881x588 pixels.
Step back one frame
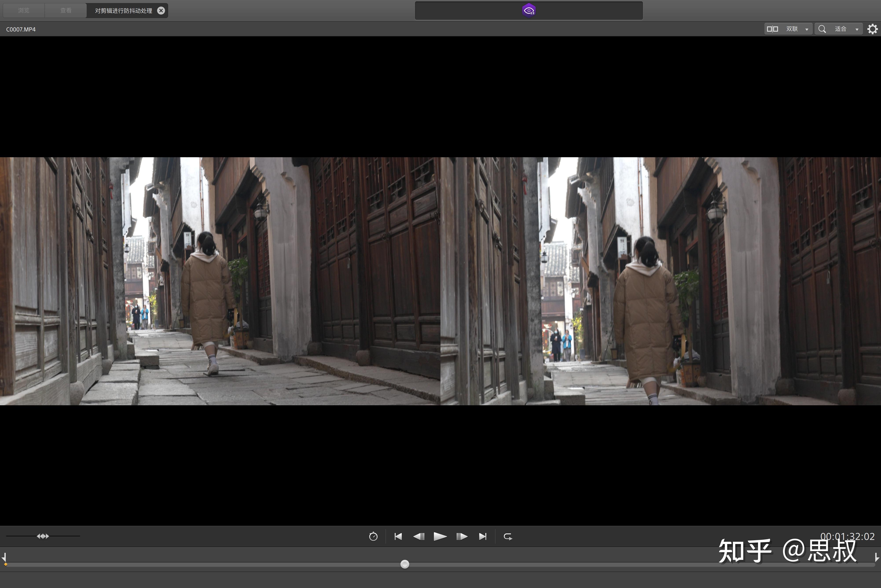418,536
